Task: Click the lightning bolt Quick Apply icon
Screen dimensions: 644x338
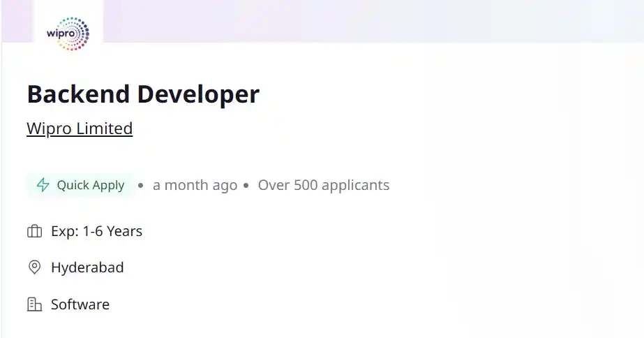Action: [x=43, y=185]
